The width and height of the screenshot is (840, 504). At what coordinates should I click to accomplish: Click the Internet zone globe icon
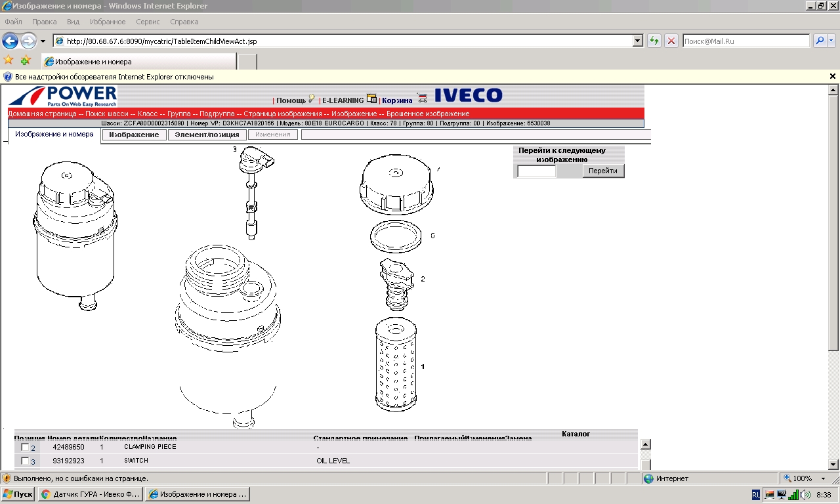click(x=648, y=478)
